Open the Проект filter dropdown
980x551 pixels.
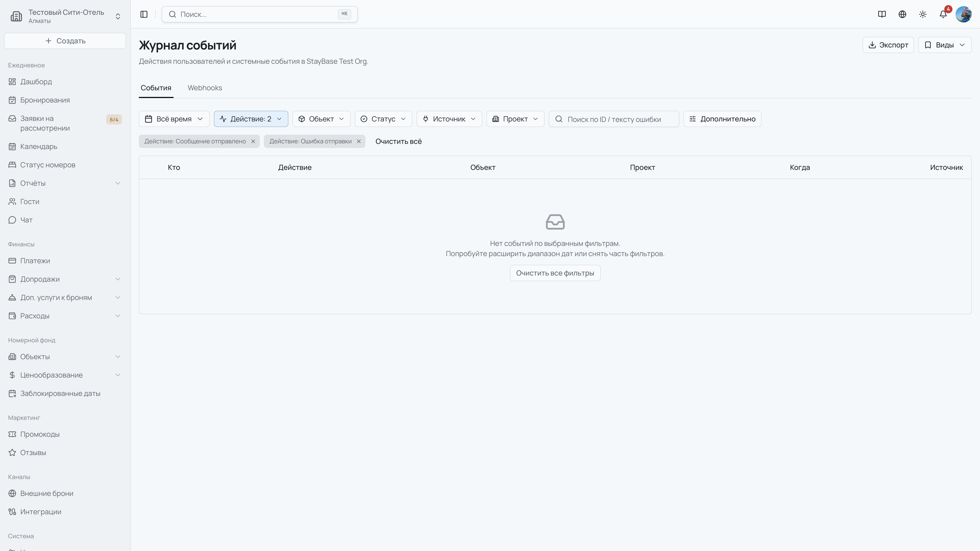pyautogui.click(x=516, y=119)
